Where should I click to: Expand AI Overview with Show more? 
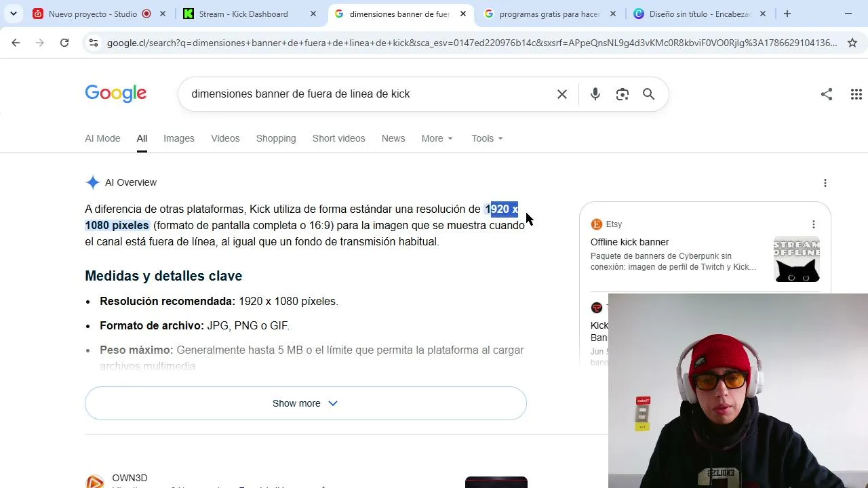[306, 403]
